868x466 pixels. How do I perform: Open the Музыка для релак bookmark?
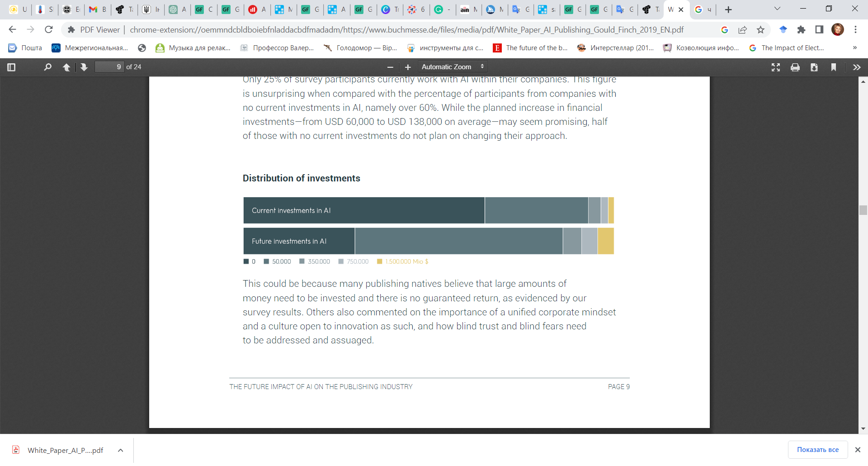[x=193, y=48]
